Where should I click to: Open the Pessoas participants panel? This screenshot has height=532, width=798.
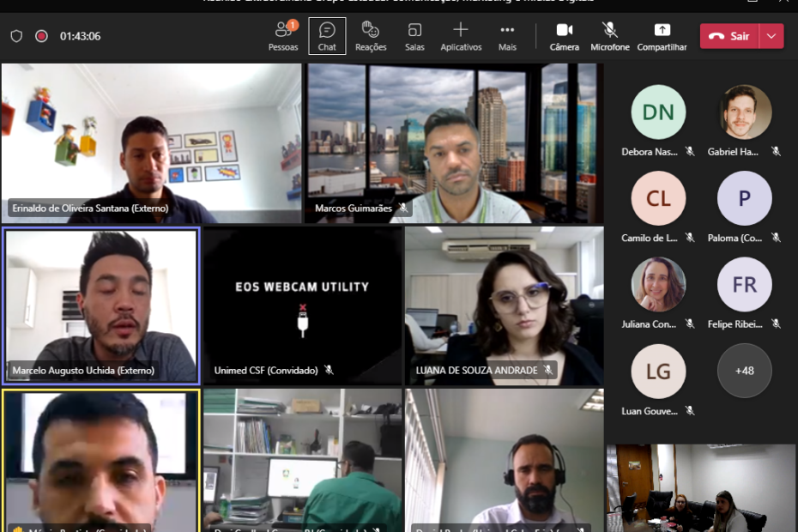click(x=283, y=36)
